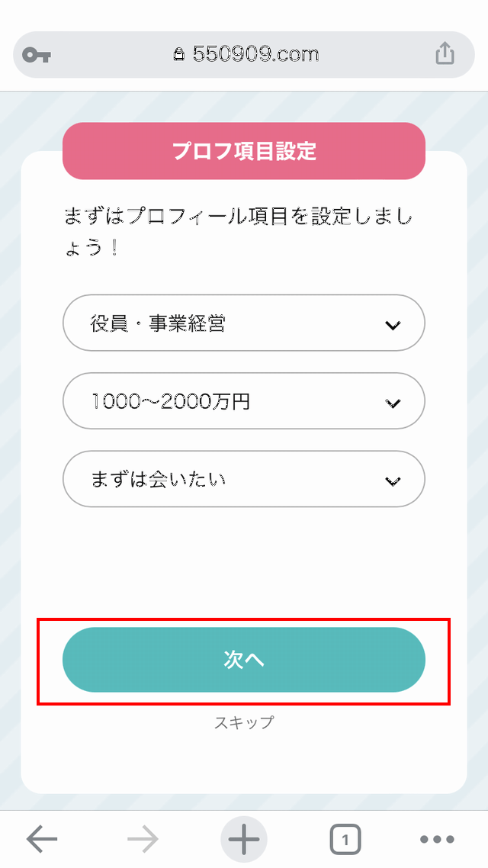Open the share sheet icon
Viewport: 488px width, 868px height.
click(x=445, y=55)
